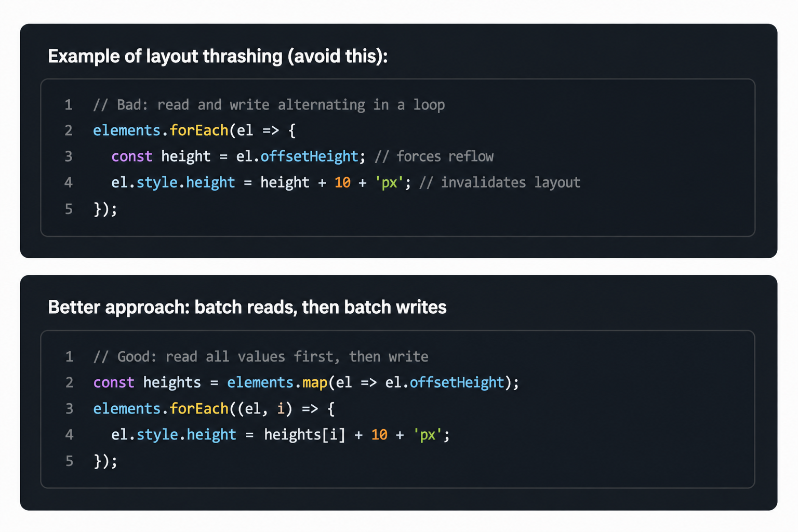Click the line 'const heights = elements.map(el => el.offsetHeight);'

click(306, 382)
